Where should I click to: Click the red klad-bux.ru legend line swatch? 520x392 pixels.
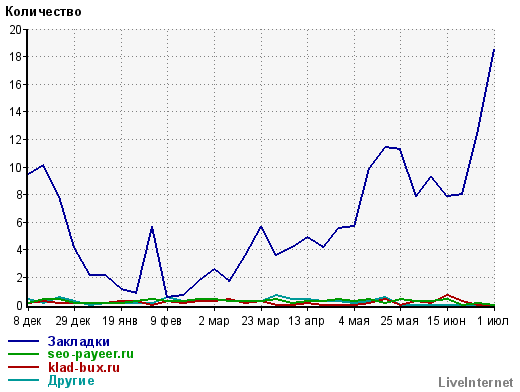(23, 367)
